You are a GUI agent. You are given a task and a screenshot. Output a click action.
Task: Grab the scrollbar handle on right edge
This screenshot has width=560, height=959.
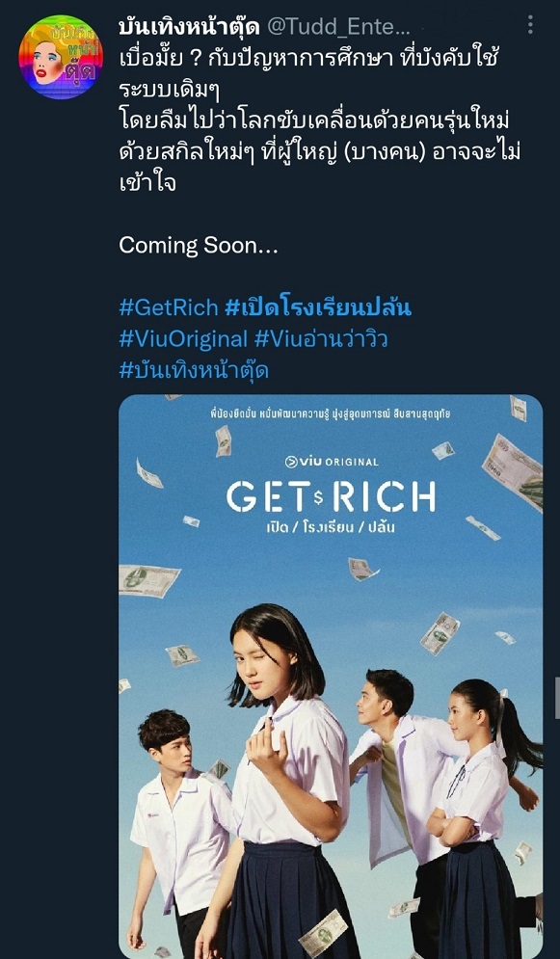point(557,697)
